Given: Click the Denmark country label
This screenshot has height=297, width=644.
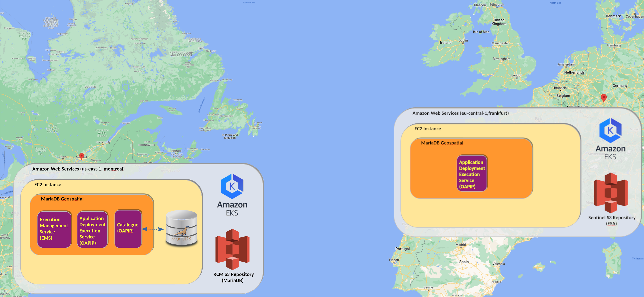Looking at the screenshot, I should (613, 16).
